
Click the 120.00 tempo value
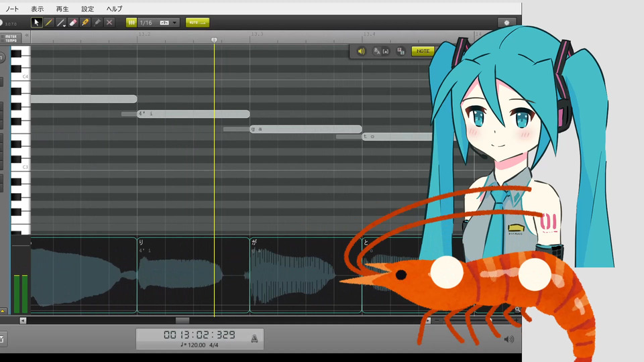point(196,345)
